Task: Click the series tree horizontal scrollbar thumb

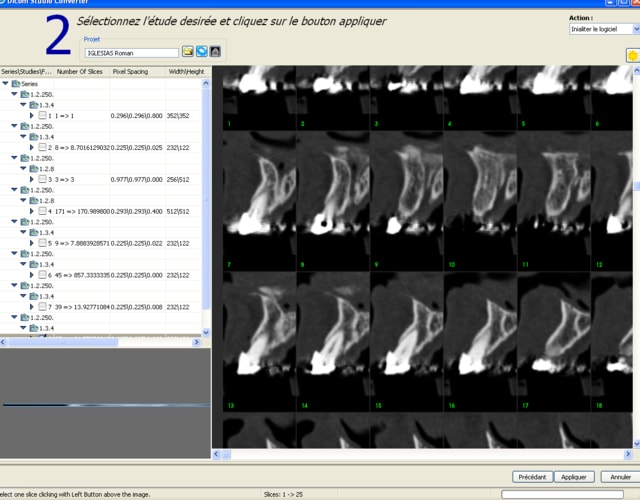Action: click(63, 342)
